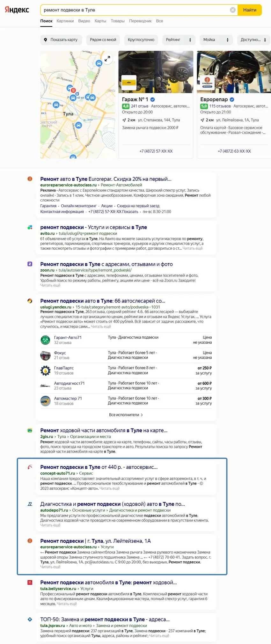Expand the map to fullscreen
Viewport: 271px width, 644px height.
coord(107,59)
